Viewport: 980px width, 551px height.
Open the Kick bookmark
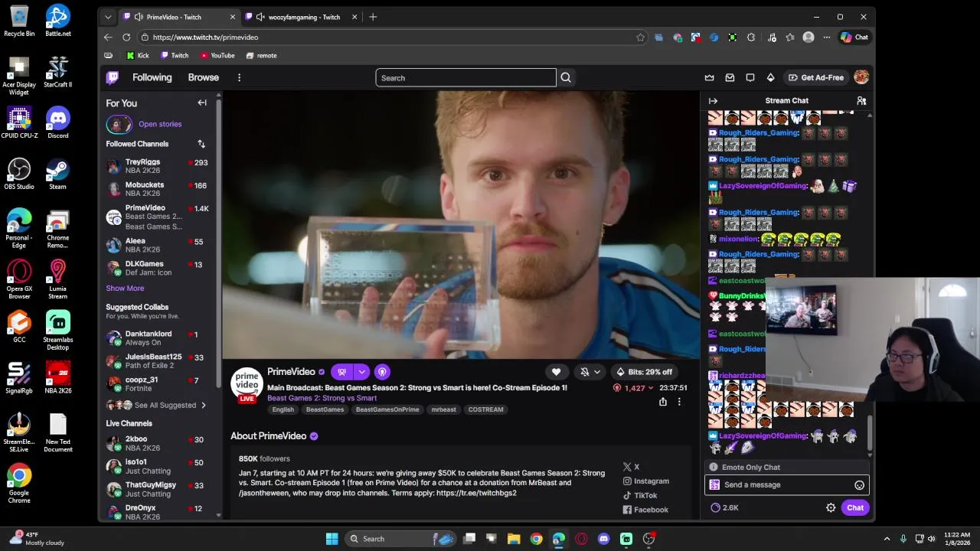point(138,55)
